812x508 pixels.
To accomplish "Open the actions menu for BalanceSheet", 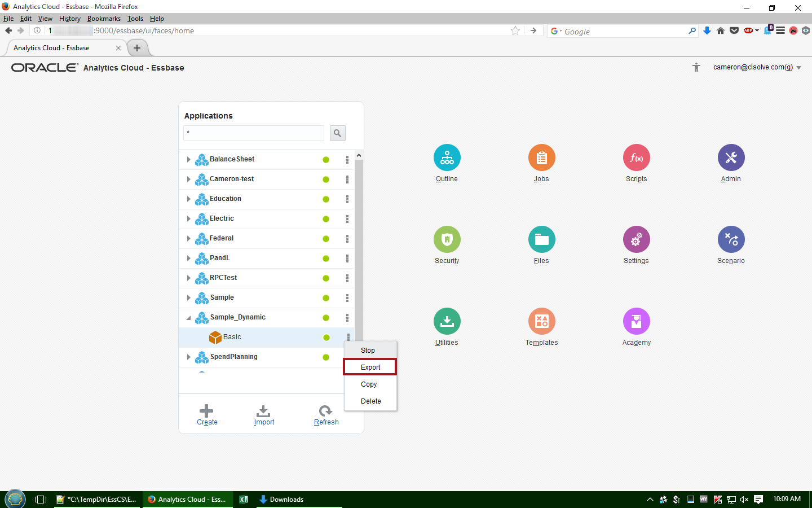I will [347, 160].
